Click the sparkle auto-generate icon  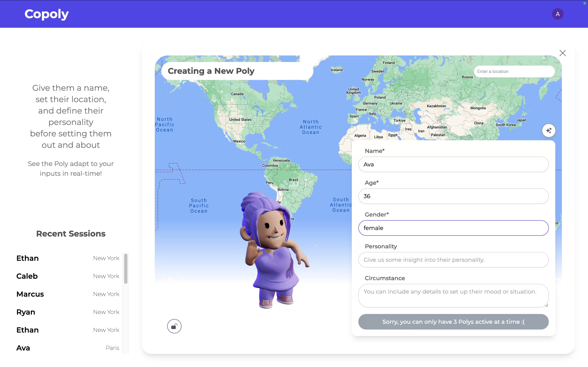pos(548,130)
